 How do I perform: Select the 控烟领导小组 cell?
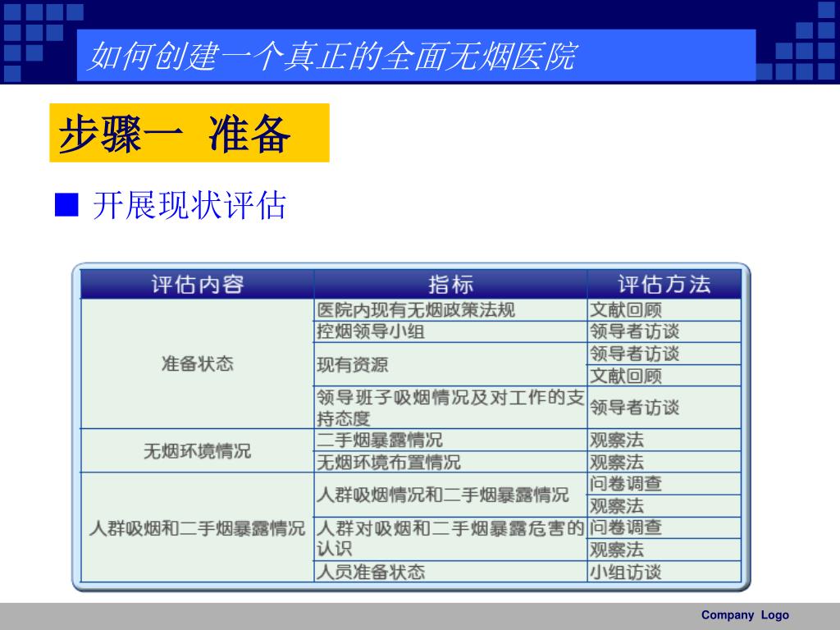click(450, 331)
